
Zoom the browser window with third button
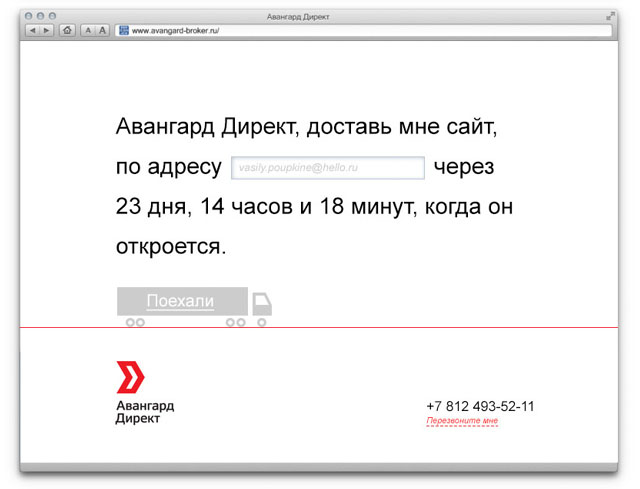pyautogui.click(x=52, y=18)
